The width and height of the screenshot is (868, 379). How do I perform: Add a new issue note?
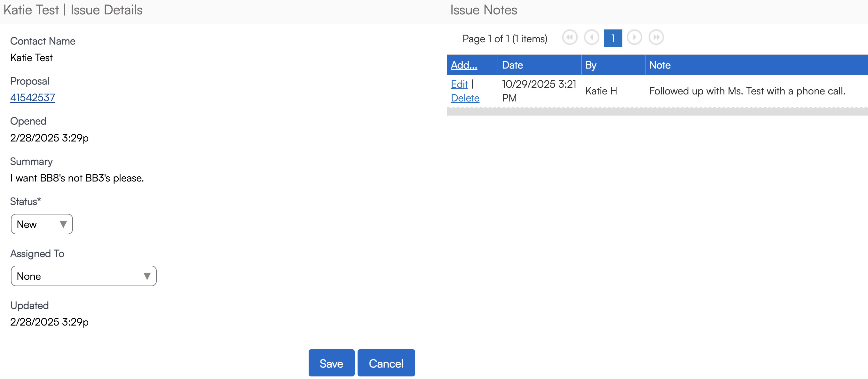click(x=464, y=65)
